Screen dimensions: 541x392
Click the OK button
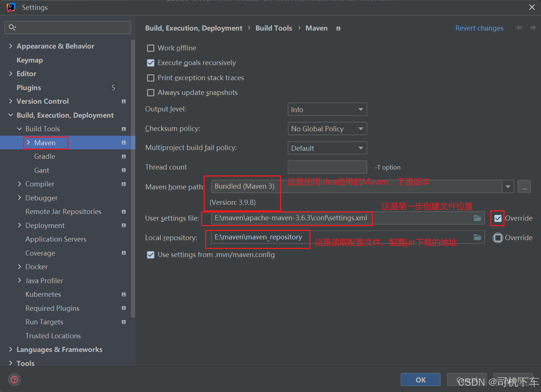pyautogui.click(x=420, y=380)
